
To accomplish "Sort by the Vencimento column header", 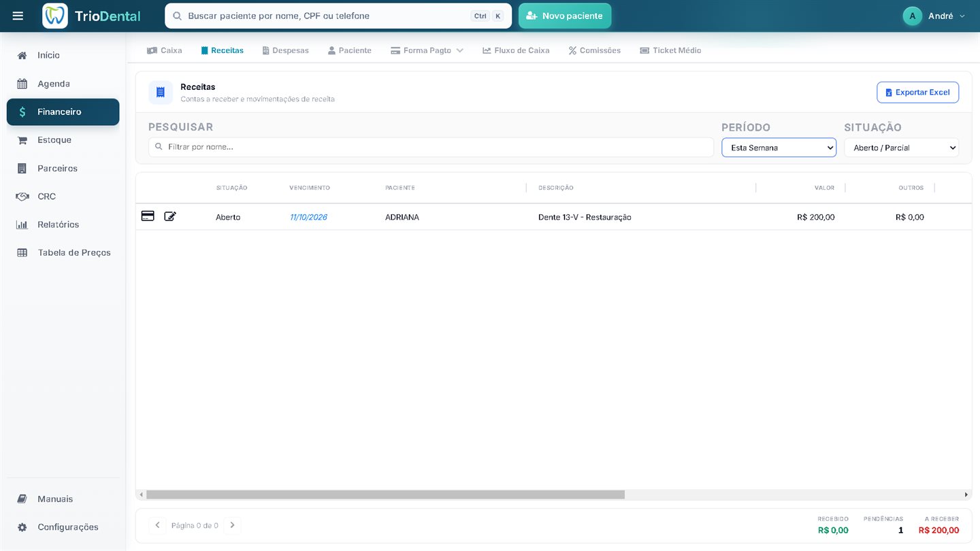I will 310,188.
